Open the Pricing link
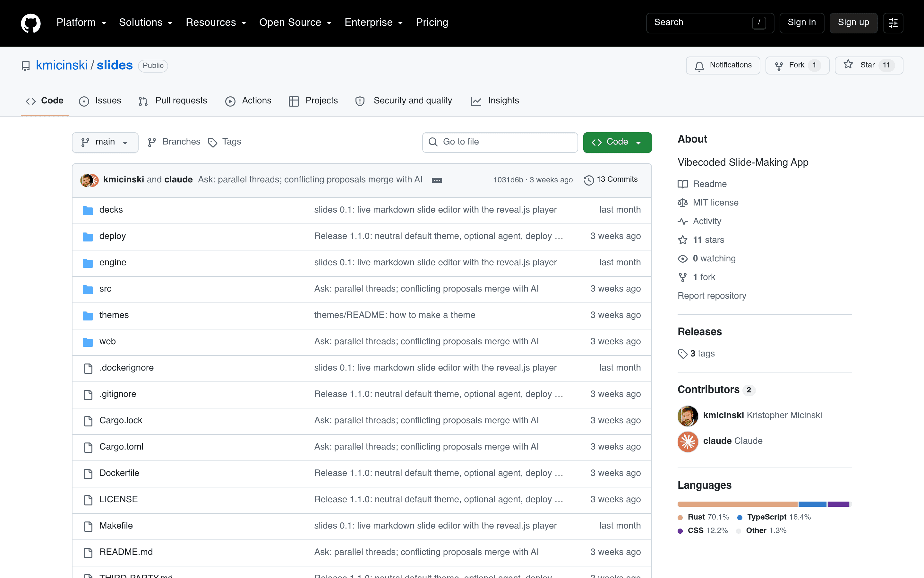 coord(432,22)
